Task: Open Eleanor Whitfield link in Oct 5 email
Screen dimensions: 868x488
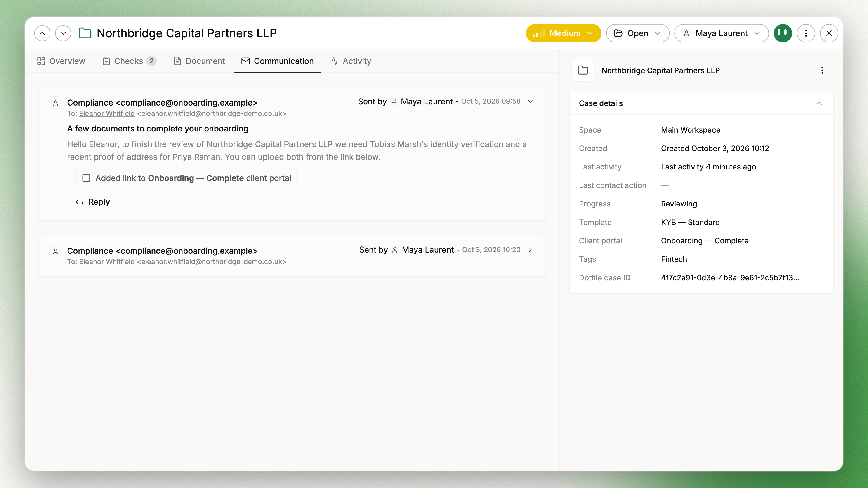Action: tap(107, 113)
